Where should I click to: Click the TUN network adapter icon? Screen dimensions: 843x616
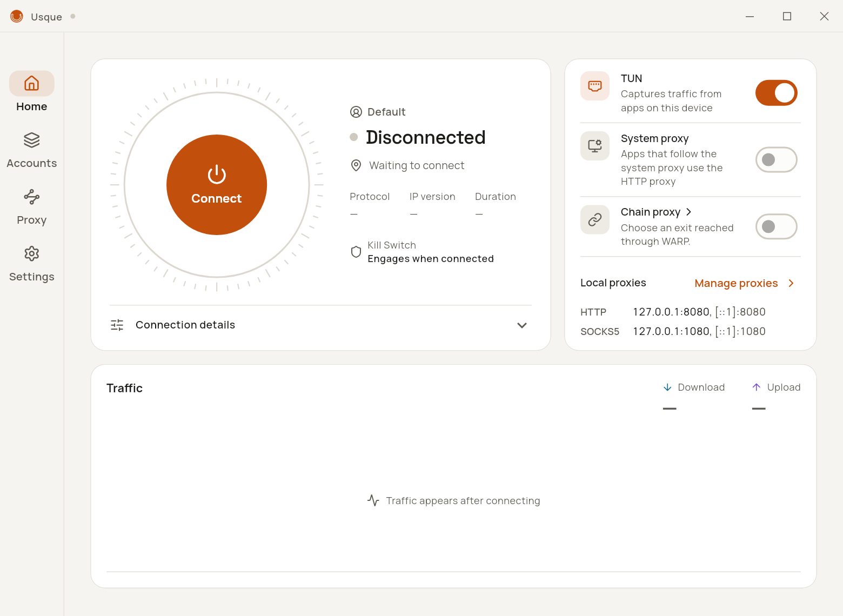(595, 86)
